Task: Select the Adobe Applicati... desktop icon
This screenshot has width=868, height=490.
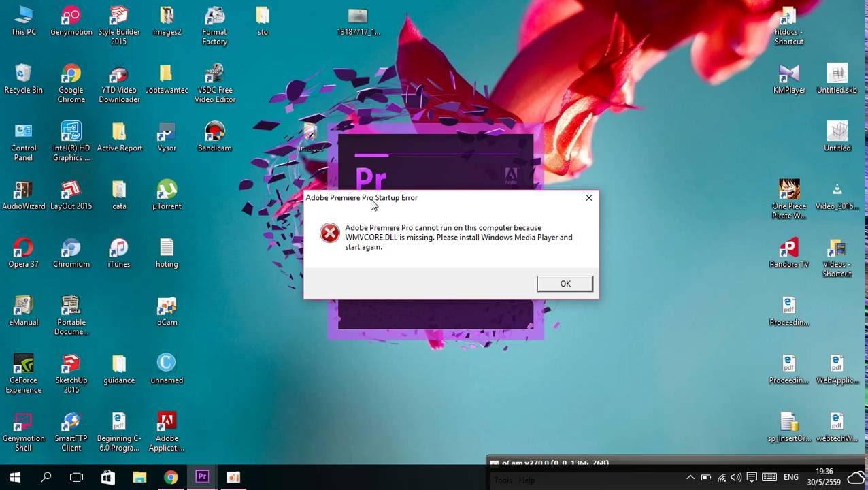Action: [x=167, y=432]
